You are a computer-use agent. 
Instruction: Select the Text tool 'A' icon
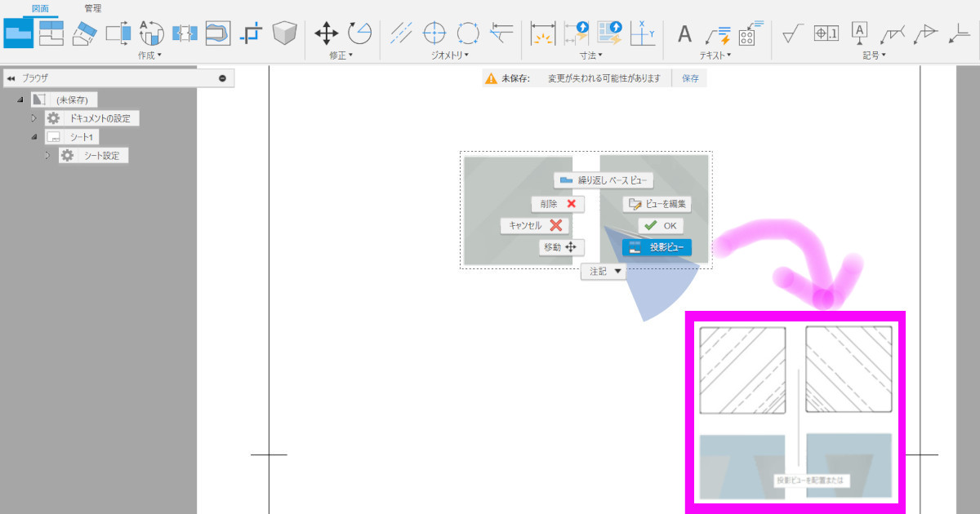pyautogui.click(x=685, y=33)
